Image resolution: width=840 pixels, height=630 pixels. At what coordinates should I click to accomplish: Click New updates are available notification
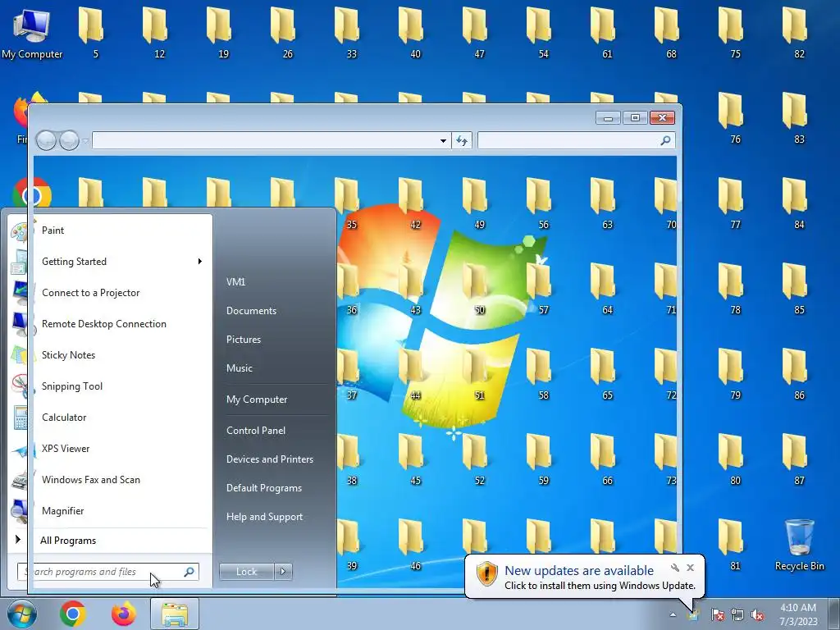tap(584, 577)
